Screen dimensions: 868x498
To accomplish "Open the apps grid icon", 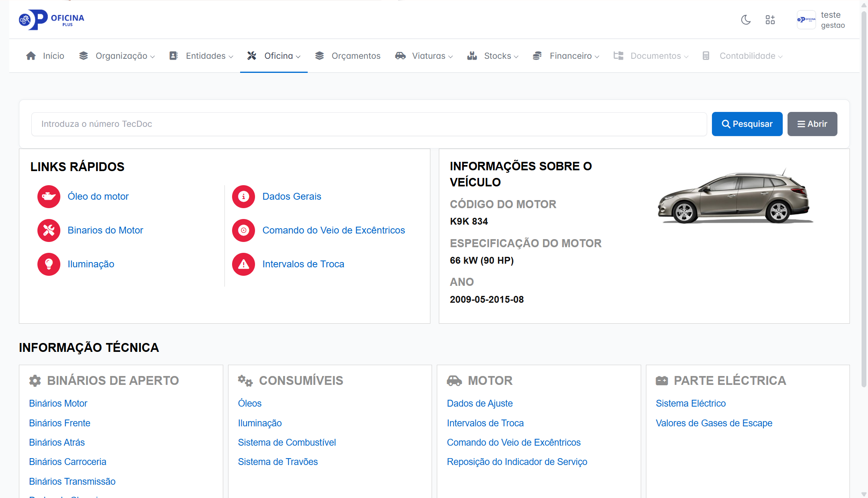I will 770,20.
